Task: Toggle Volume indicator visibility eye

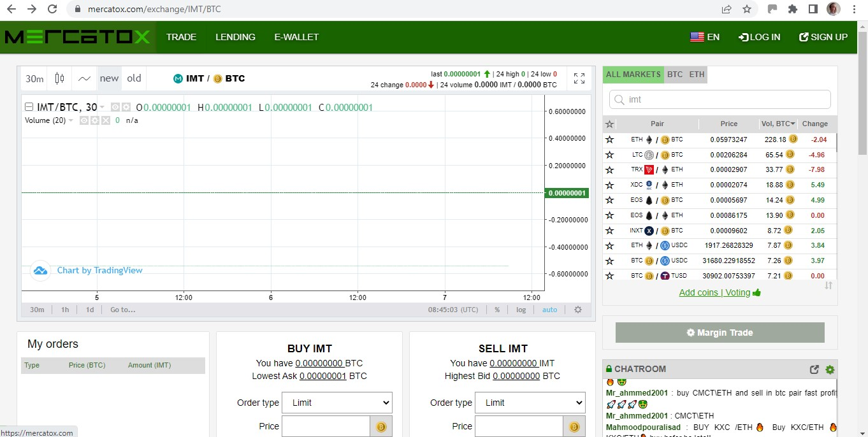Action: coord(84,120)
